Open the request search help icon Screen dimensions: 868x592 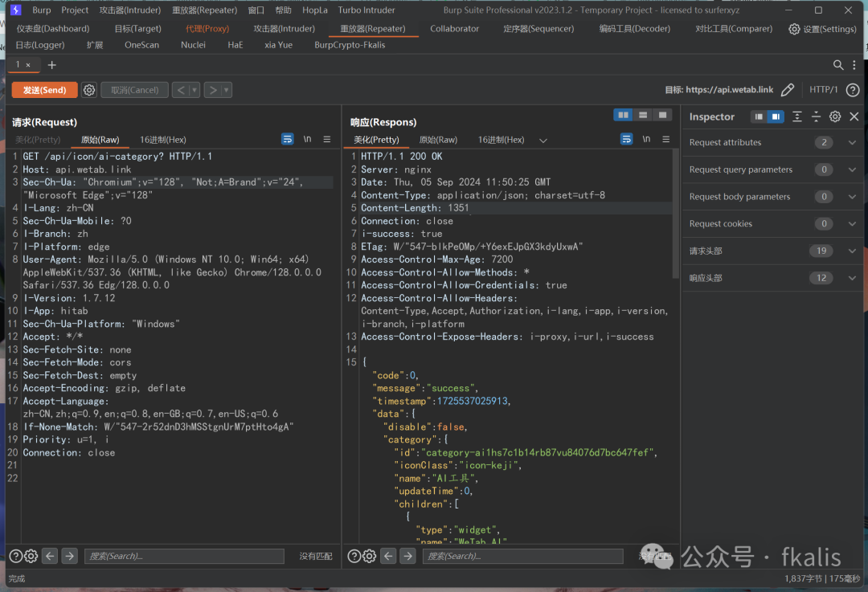point(16,556)
